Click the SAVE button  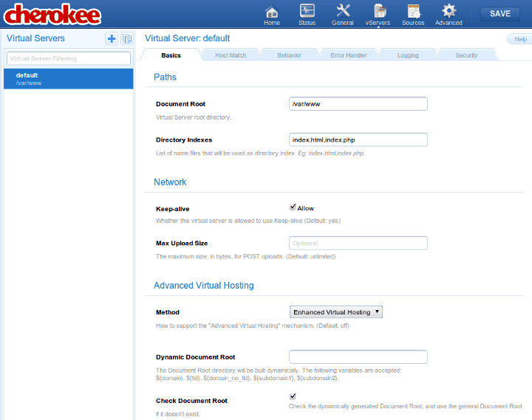499,13
